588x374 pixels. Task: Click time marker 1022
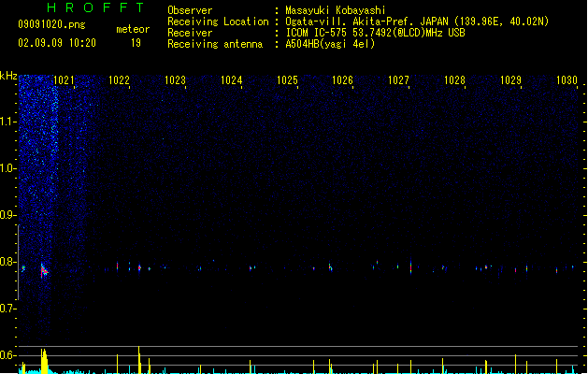click(x=119, y=80)
